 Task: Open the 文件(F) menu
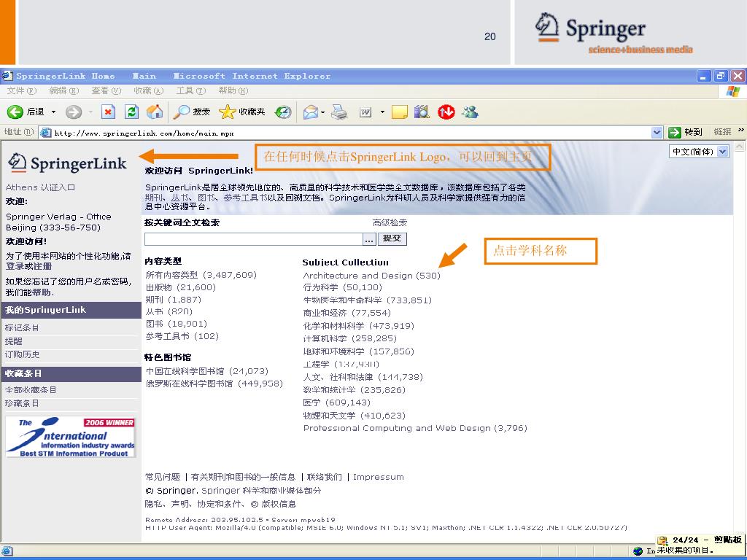click(x=21, y=90)
